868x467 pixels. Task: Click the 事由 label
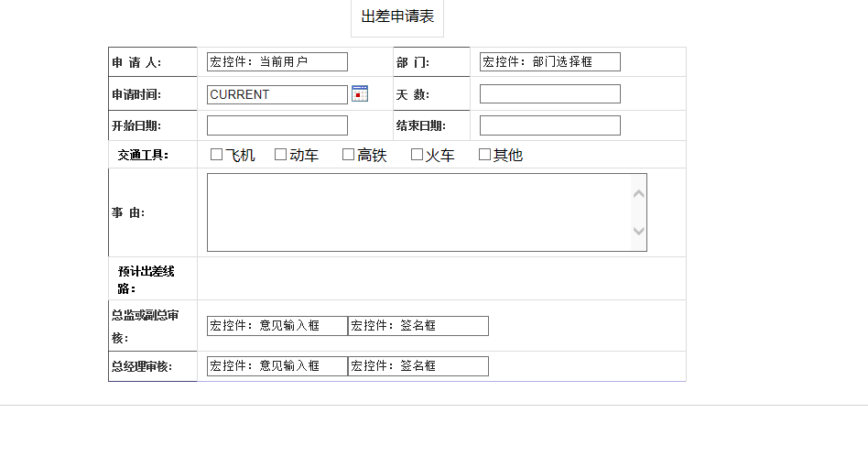pos(128,213)
